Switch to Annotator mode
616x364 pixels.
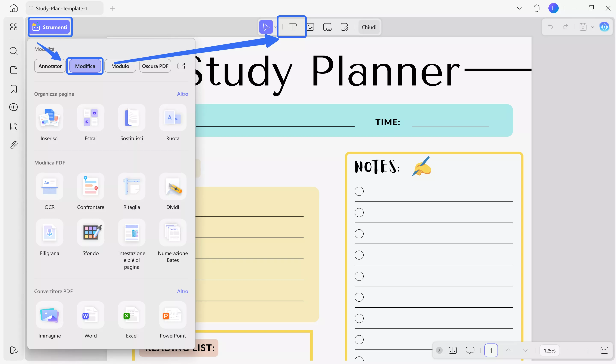click(50, 66)
